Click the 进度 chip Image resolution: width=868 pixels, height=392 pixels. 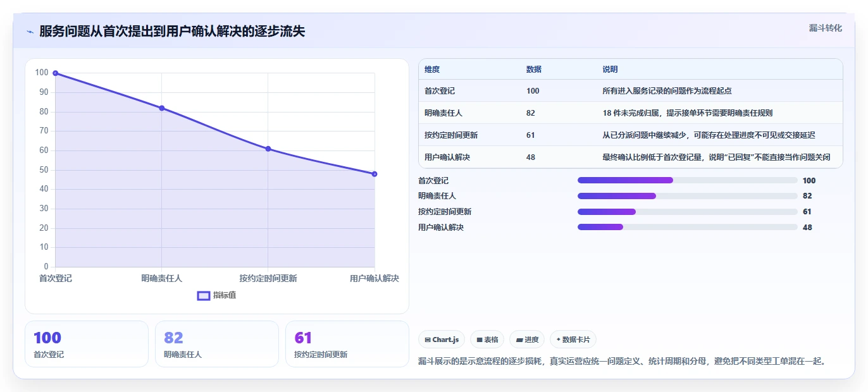pos(527,340)
